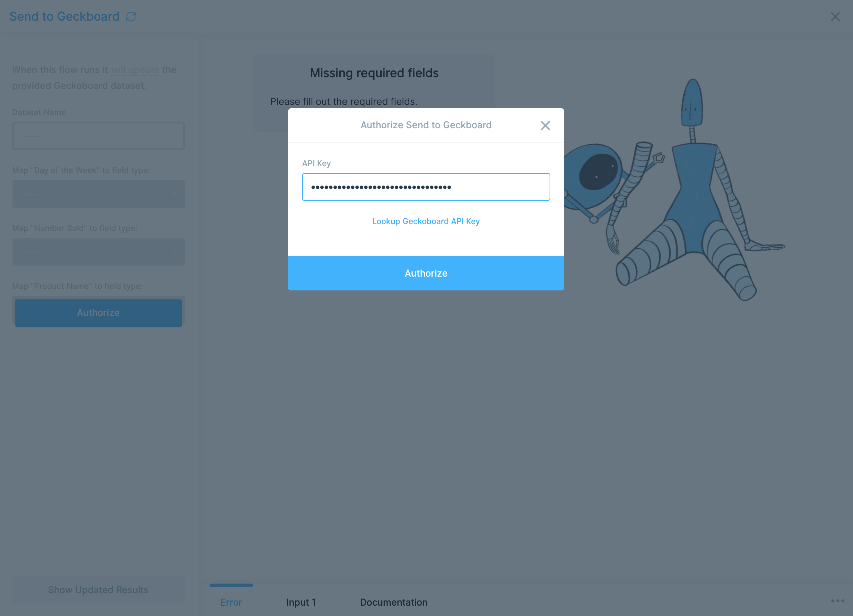
Task: Click the Dataset Name input field
Action: [x=98, y=136]
